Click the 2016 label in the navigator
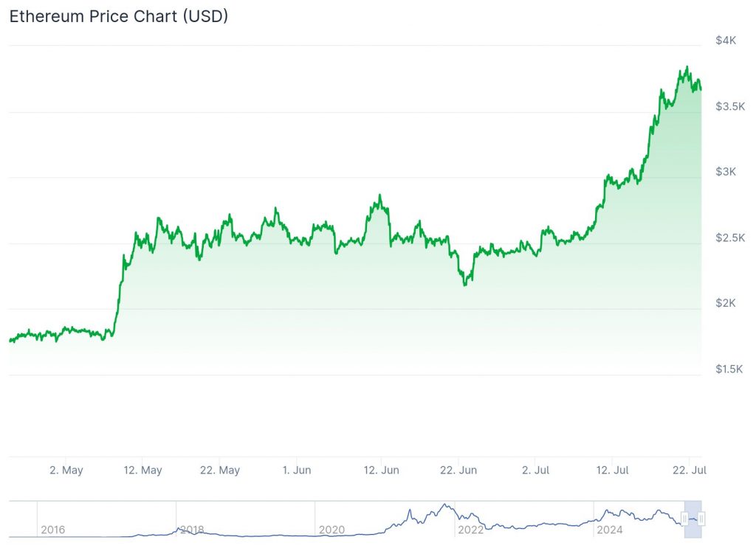Screen dimensions: 756x551 point(53,530)
